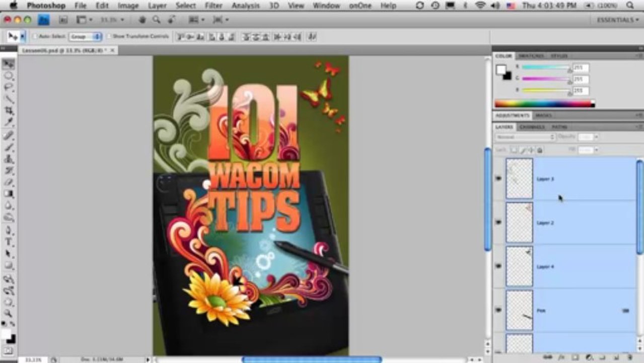Select the Lasso tool
The height and width of the screenshot is (363, 644).
click(9, 88)
